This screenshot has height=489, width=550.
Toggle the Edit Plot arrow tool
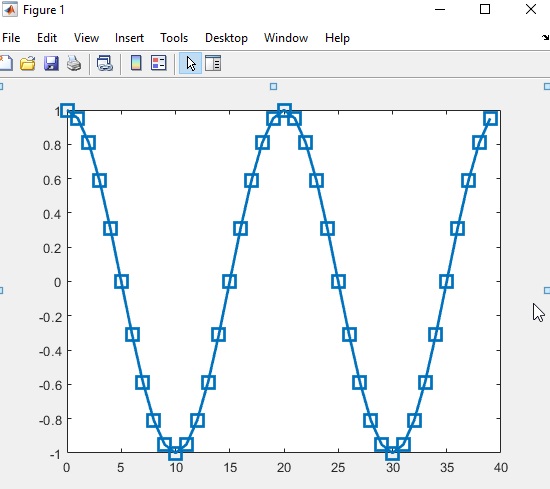tap(190, 63)
